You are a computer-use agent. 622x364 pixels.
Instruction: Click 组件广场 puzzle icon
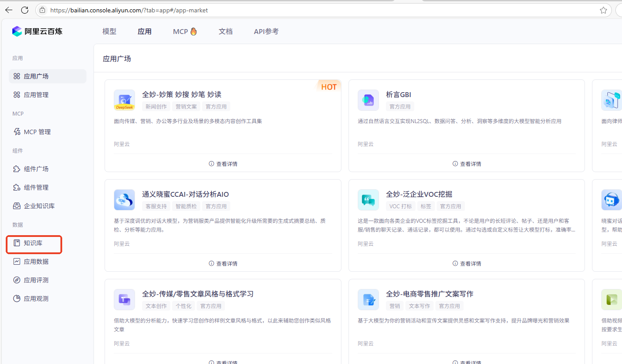coord(17,169)
